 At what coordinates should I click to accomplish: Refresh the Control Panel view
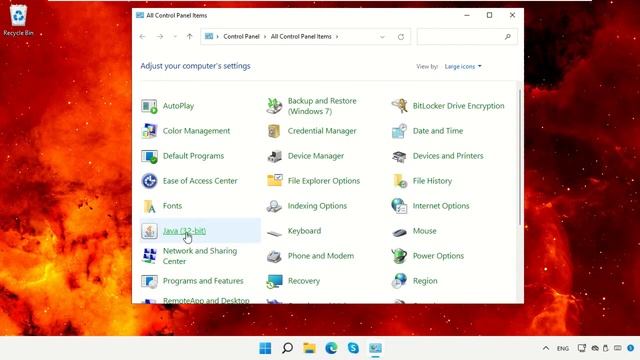point(401,37)
